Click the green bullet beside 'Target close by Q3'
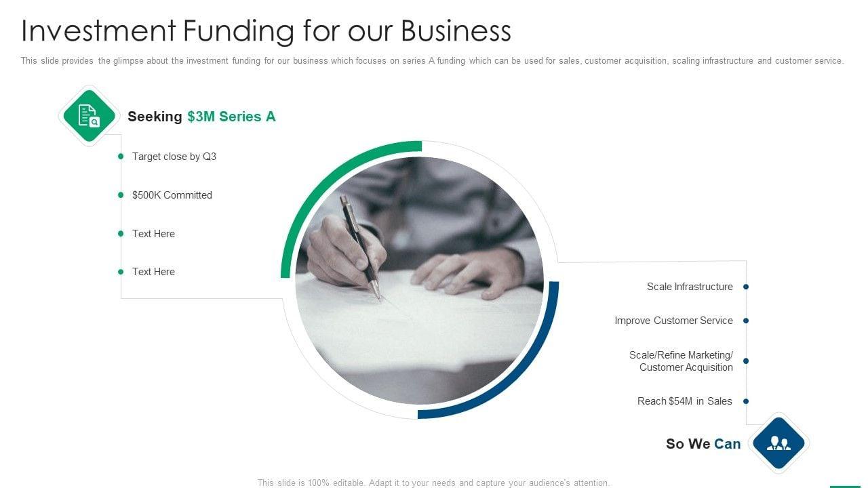Viewport: 868px width, 488px height. point(121,157)
